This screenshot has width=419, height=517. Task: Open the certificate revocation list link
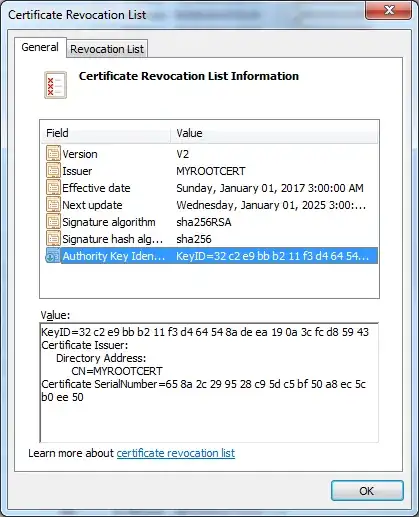pyautogui.click(x=176, y=453)
